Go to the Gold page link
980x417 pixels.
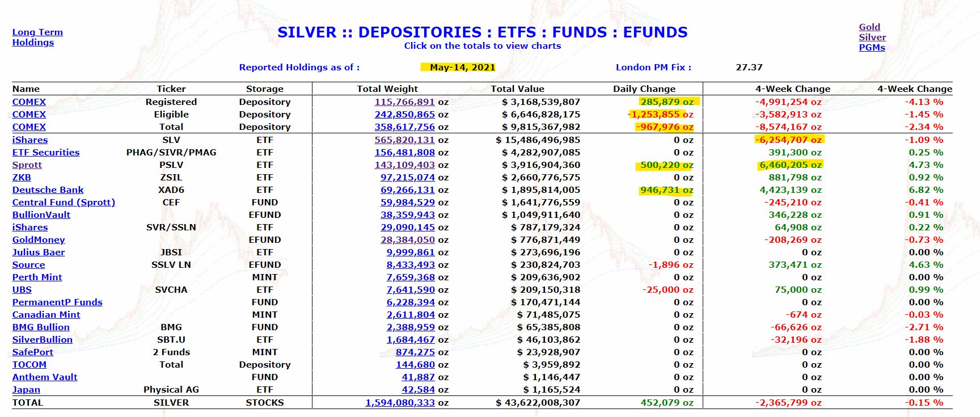(x=869, y=27)
